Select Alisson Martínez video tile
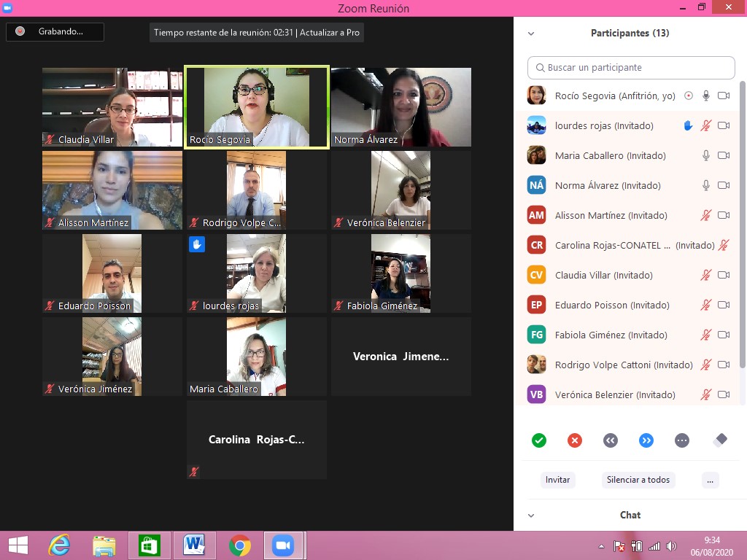747x560 pixels. point(112,190)
